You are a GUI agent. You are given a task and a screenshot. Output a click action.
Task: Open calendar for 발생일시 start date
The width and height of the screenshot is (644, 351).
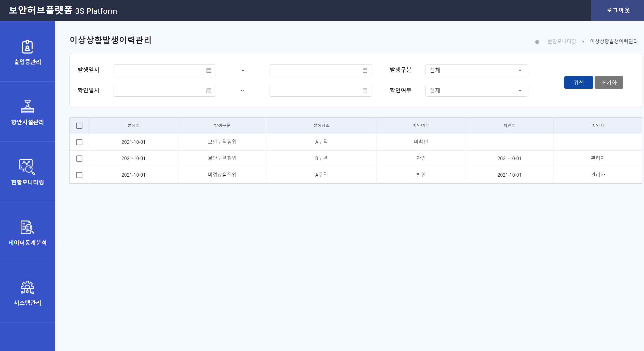[209, 70]
